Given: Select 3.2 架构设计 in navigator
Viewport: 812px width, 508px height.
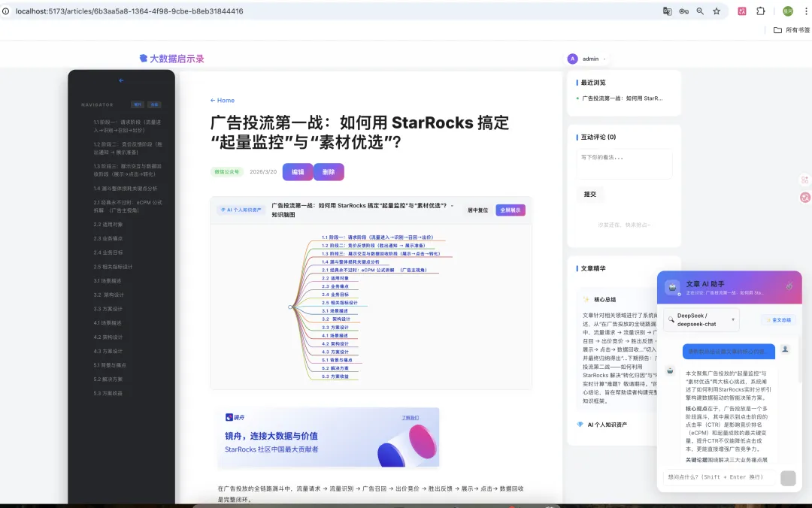Looking at the screenshot, I should click(109, 295).
